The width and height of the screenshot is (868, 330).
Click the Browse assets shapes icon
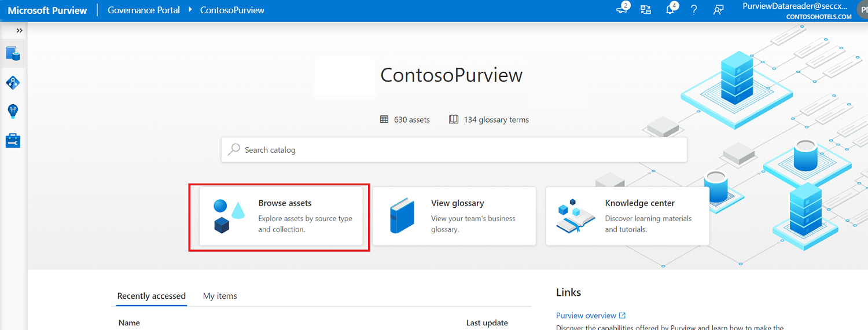[229, 216]
